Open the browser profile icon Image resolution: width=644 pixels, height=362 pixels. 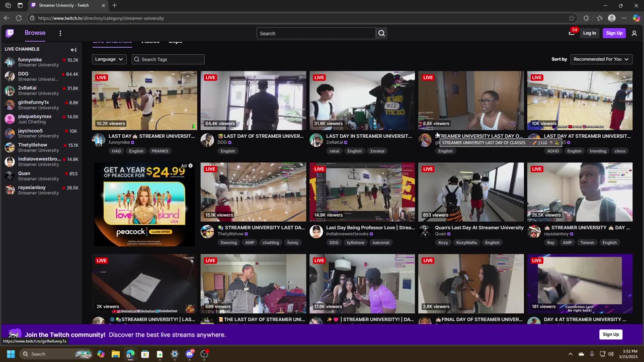(612, 18)
